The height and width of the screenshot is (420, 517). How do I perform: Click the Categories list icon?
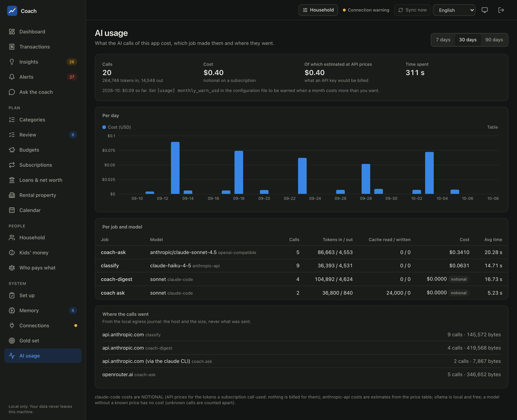click(x=12, y=120)
